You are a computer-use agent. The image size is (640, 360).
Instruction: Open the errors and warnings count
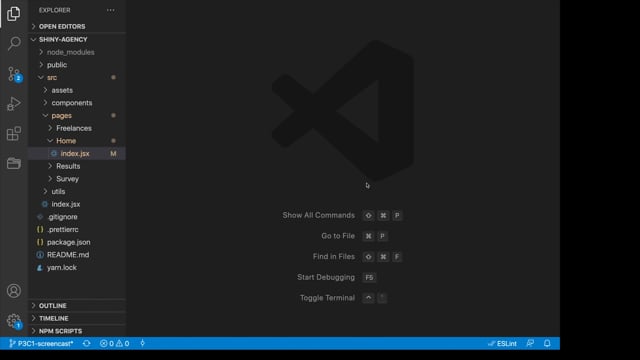pos(115,344)
